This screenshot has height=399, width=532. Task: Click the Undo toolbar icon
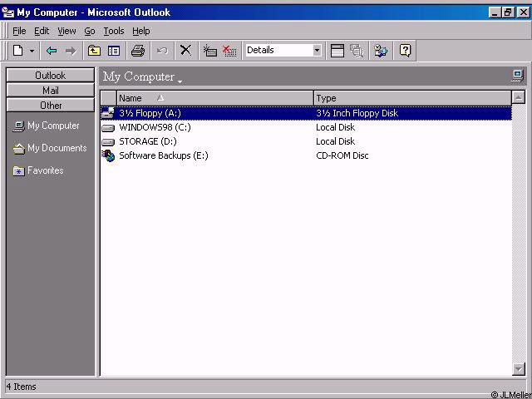162,51
